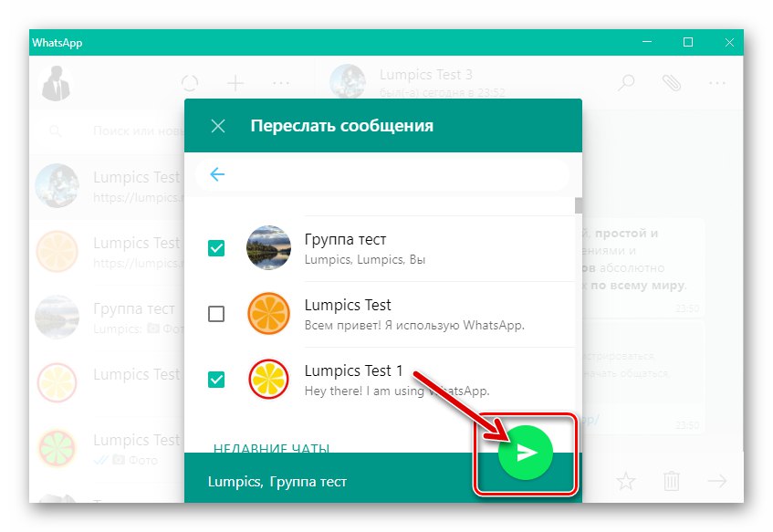
Task: Uncheck the Lumpics Test 1 checkbox
Action: [216, 380]
